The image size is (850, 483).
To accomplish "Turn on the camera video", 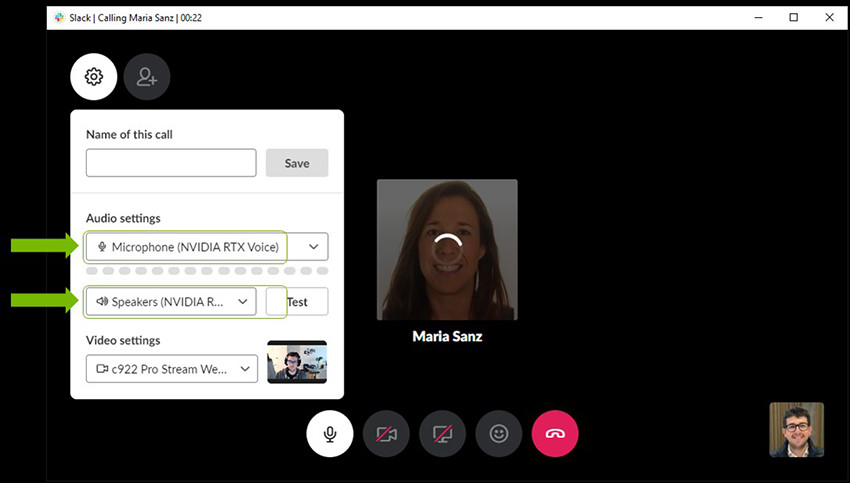I will click(x=386, y=434).
